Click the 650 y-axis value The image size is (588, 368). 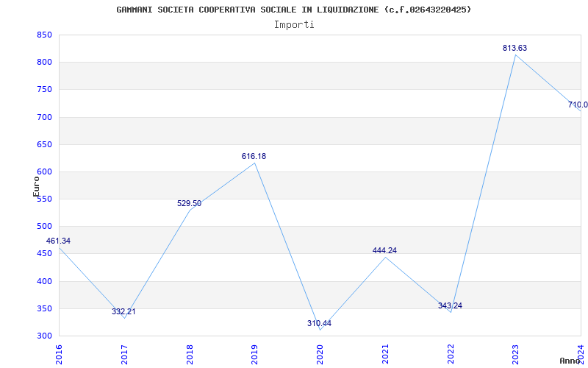[44, 144]
